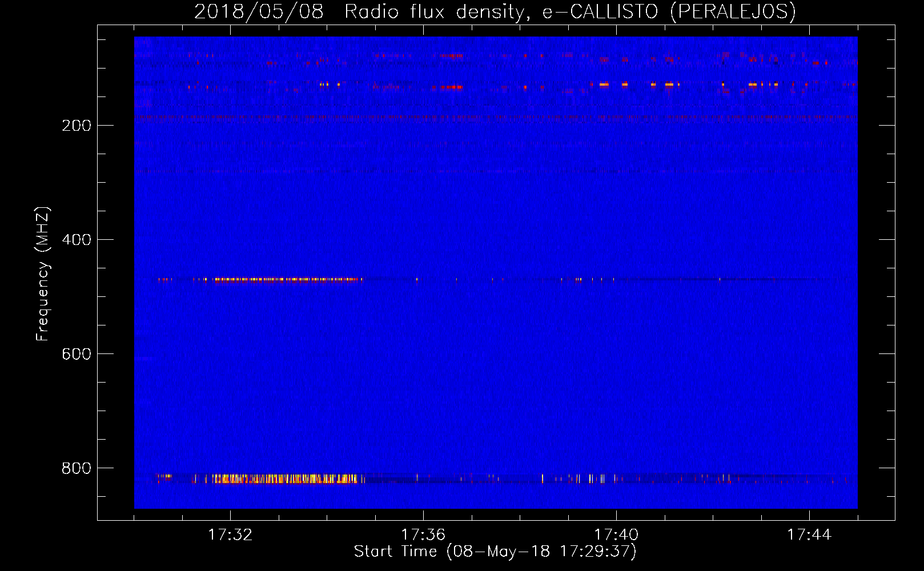Click the 17:36 time tick label
This screenshot has width=924, height=571.
tap(423, 534)
